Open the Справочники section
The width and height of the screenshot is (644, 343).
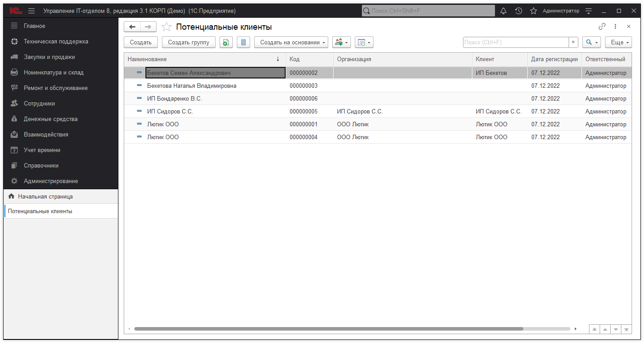coord(41,165)
